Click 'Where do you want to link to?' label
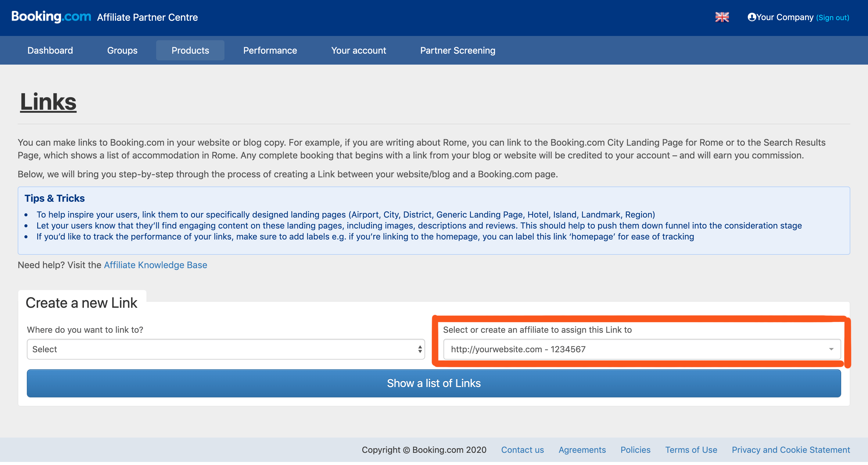Viewport: 868px width, 465px height. click(x=85, y=330)
